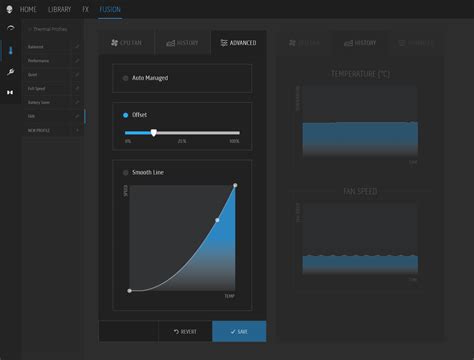Click the bottom-left control point of fan curve

[x=129, y=291]
